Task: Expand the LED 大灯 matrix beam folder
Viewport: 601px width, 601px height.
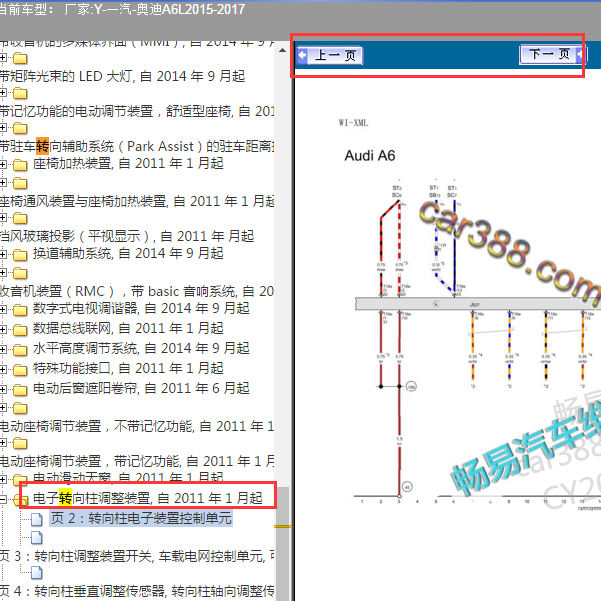Action: click(x=3, y=58)
